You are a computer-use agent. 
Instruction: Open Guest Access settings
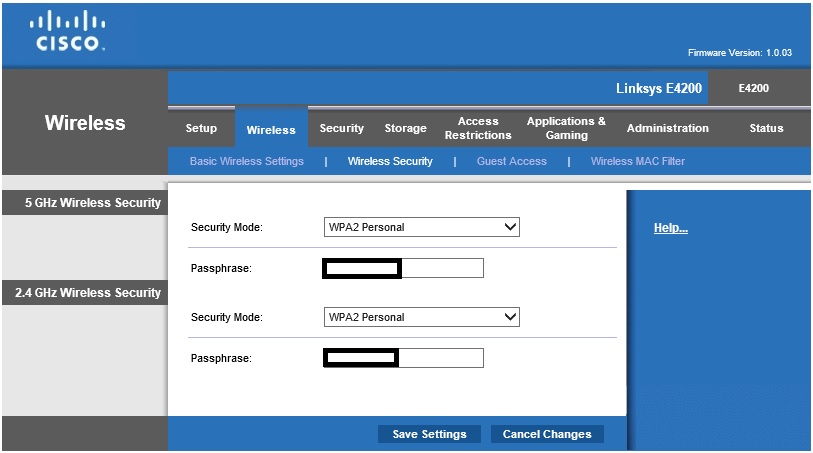coord(511,161)
